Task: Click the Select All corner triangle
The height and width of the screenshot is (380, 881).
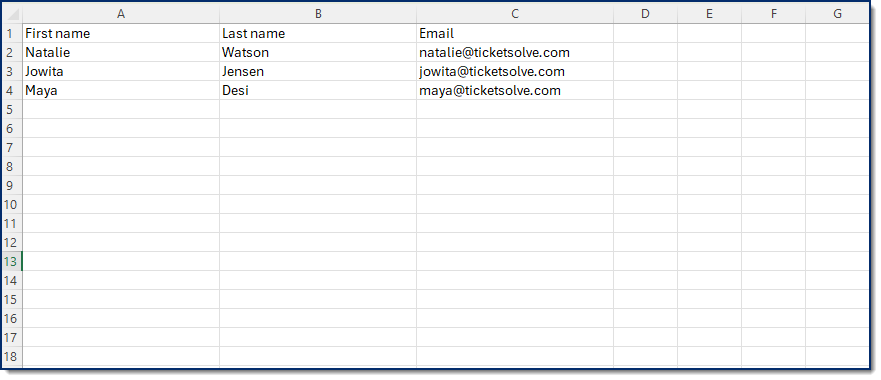Action: (12, 14)
